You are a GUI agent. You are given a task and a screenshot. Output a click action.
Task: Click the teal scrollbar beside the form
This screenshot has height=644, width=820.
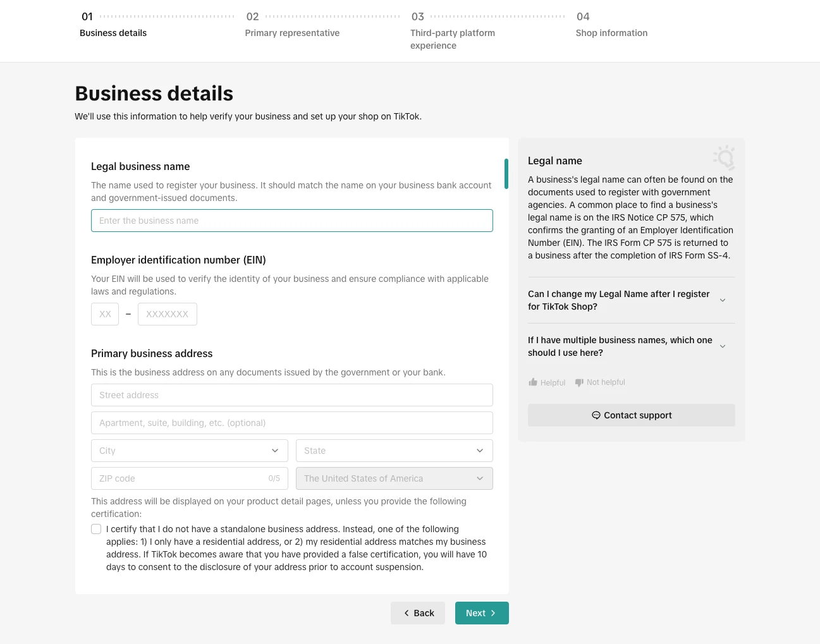(506, 174)
